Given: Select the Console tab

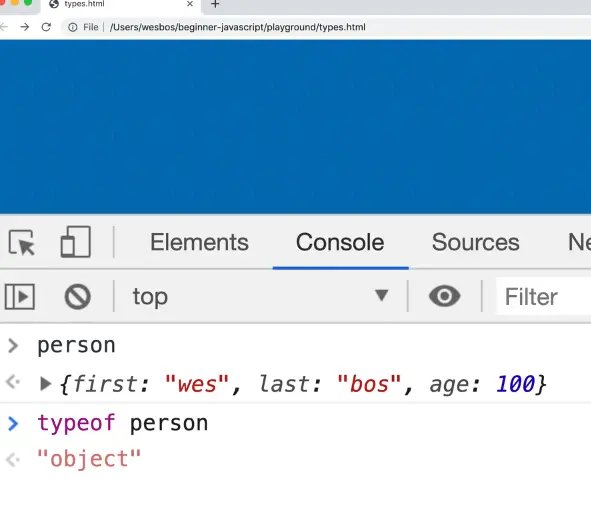Looking at the screenshot, I should (x=340, y=242).
